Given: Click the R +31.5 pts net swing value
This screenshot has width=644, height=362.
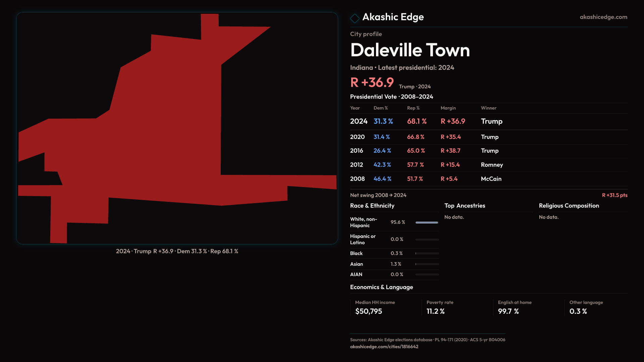Looking at the screenshot, I should click(614, 195).
